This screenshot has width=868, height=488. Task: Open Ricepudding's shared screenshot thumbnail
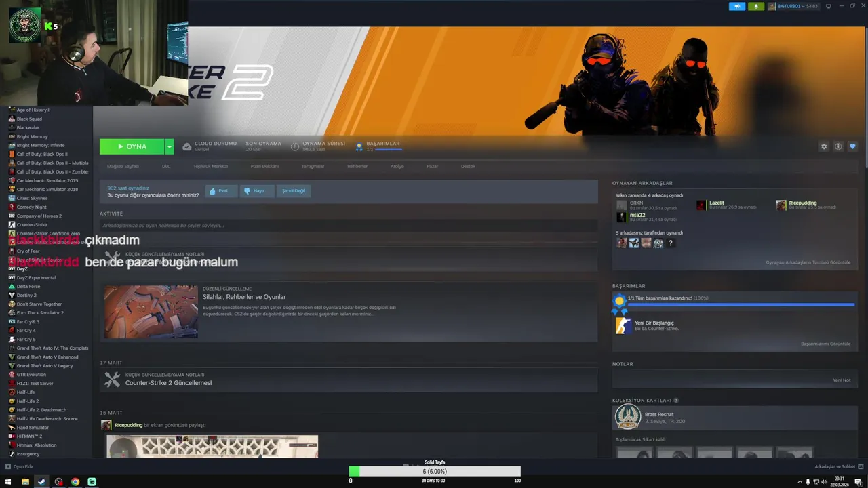point(212,446)
